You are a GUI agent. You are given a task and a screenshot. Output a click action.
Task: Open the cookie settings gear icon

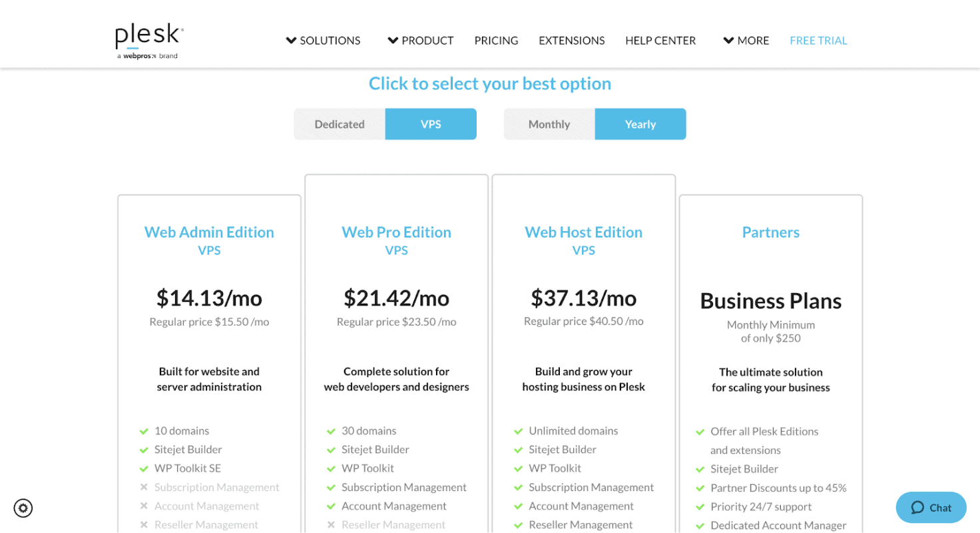23,508
